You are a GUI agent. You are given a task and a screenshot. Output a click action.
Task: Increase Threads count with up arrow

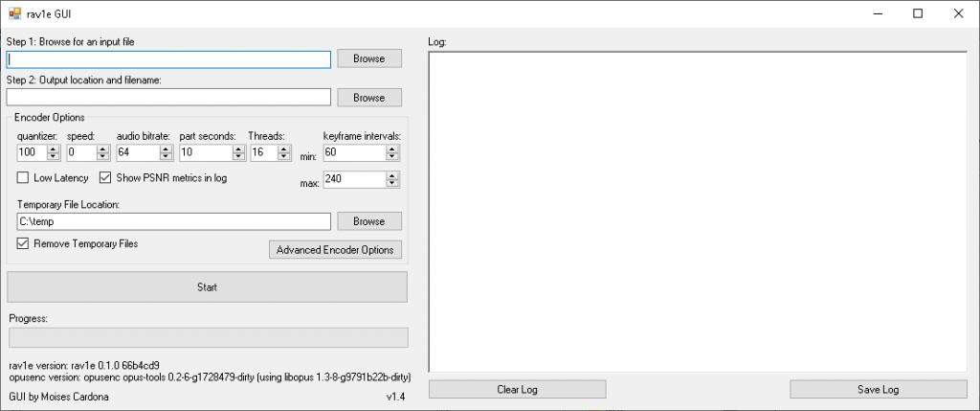click(284, 148)
